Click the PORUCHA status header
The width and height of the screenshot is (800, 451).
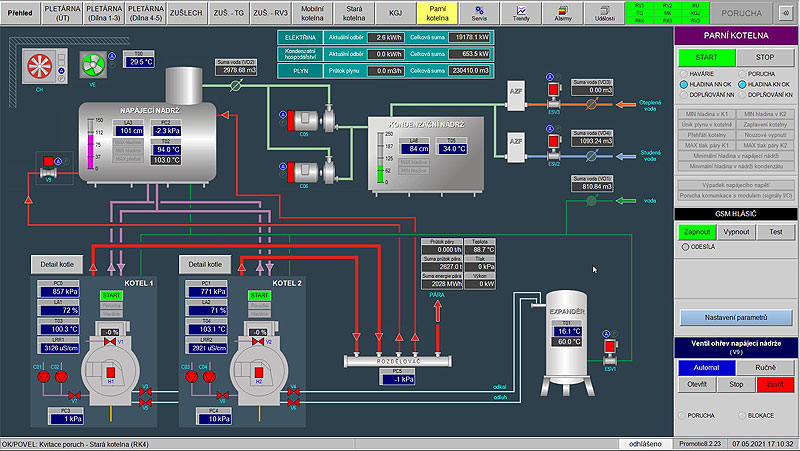[741, 13]
